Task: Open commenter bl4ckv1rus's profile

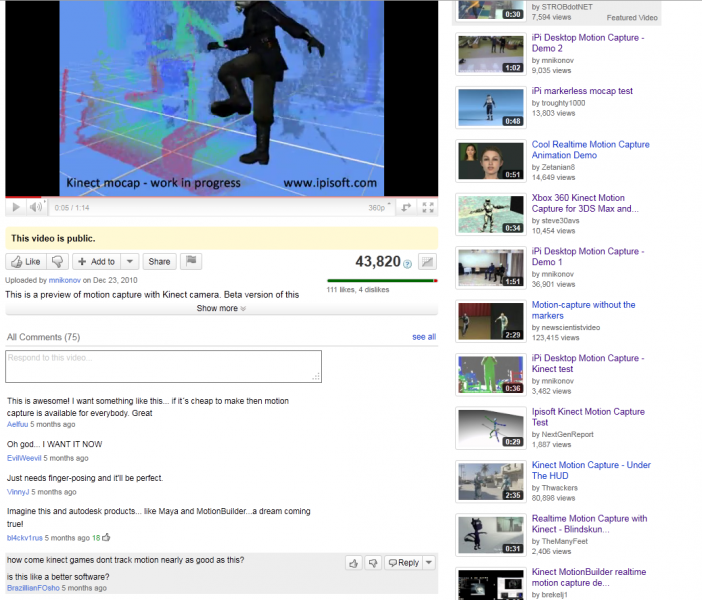Action: click(x=25, y=538)
